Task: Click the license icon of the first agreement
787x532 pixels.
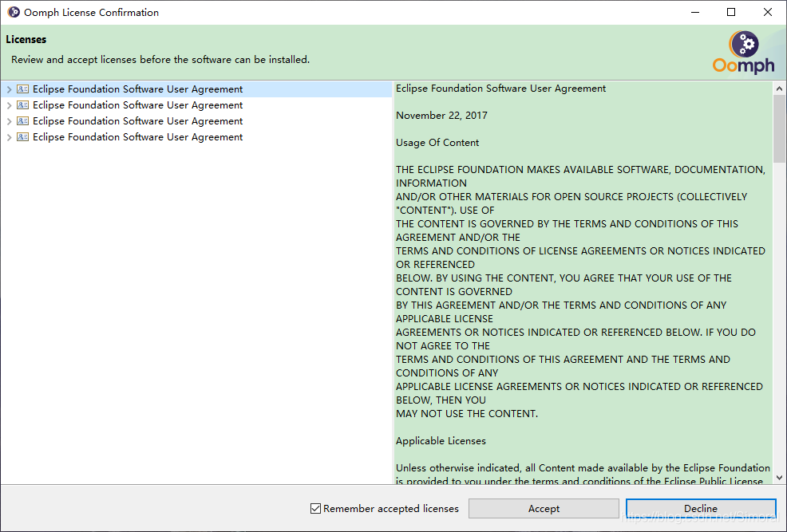Action: pos(22,89)
